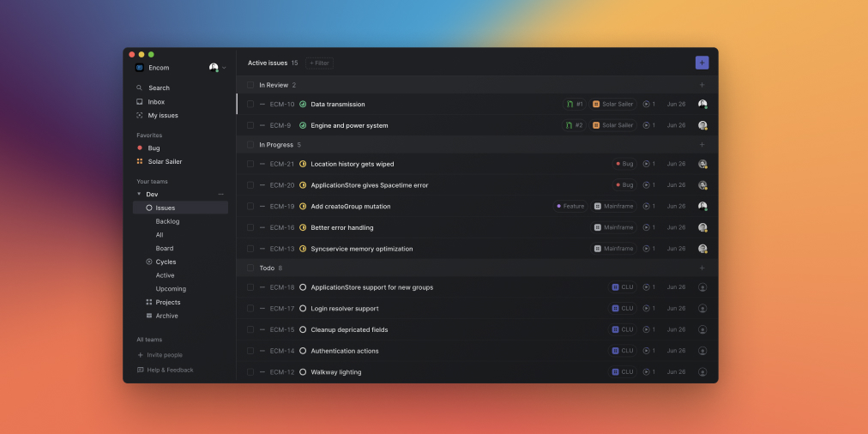Open the user avatar dropdown beside Encom

pyautogui.click(x=217, y=68)
